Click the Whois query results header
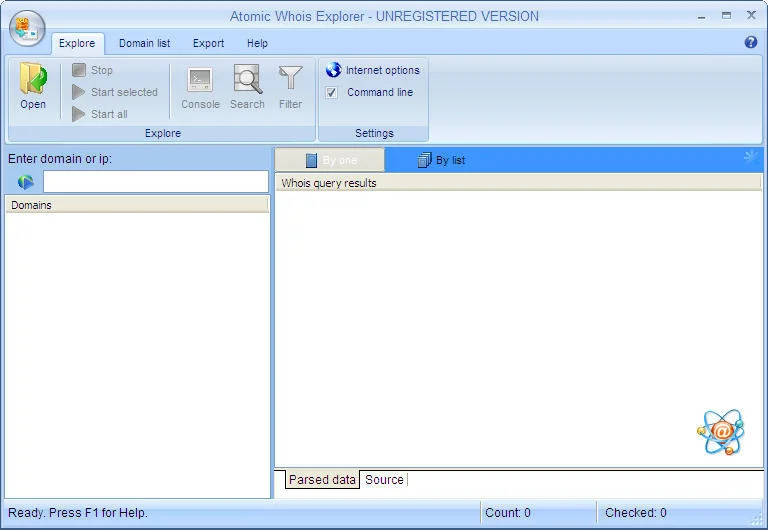The height and width of the screenshot is (530, 768). (518, 183)
